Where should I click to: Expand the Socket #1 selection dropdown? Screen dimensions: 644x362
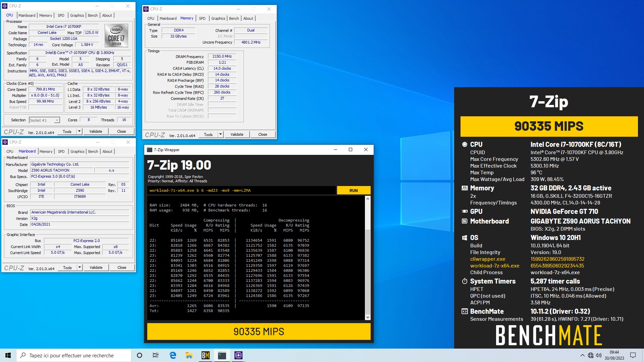tap(57, 120)
